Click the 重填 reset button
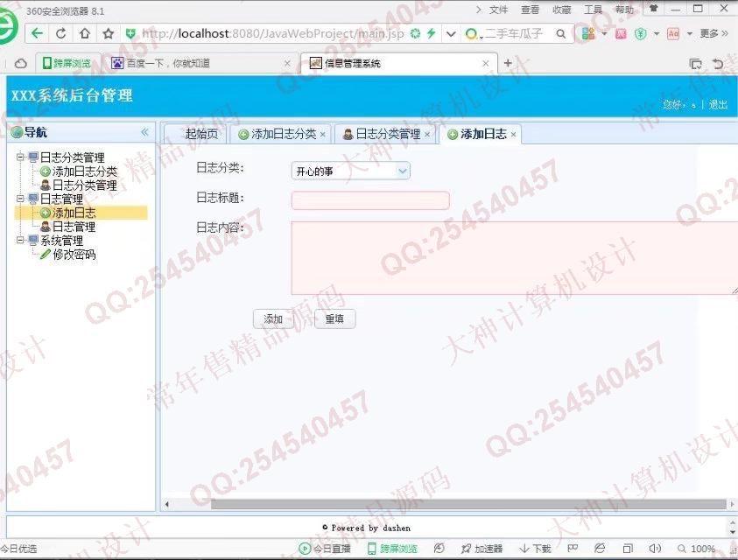Viewport: 738px width, 560px height. pyautogui.click(x=334, y=319)
